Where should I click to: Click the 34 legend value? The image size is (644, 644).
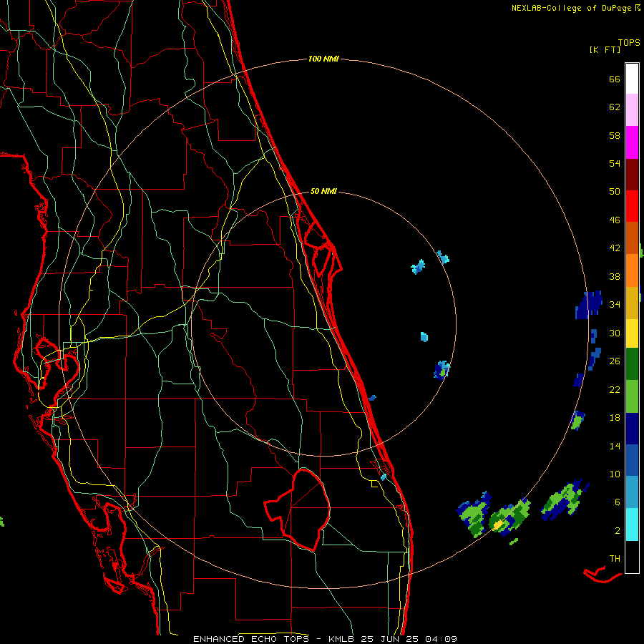coord(615,305)
